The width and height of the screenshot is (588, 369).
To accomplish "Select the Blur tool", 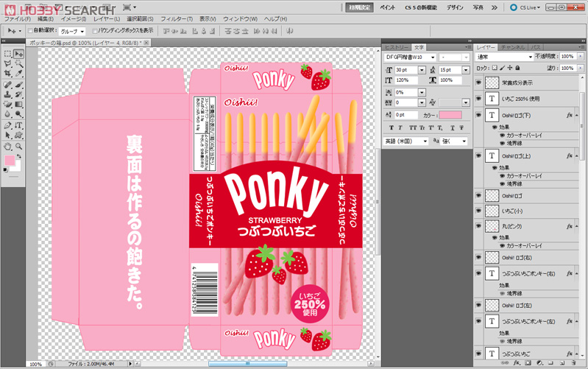I will (7, 114).
